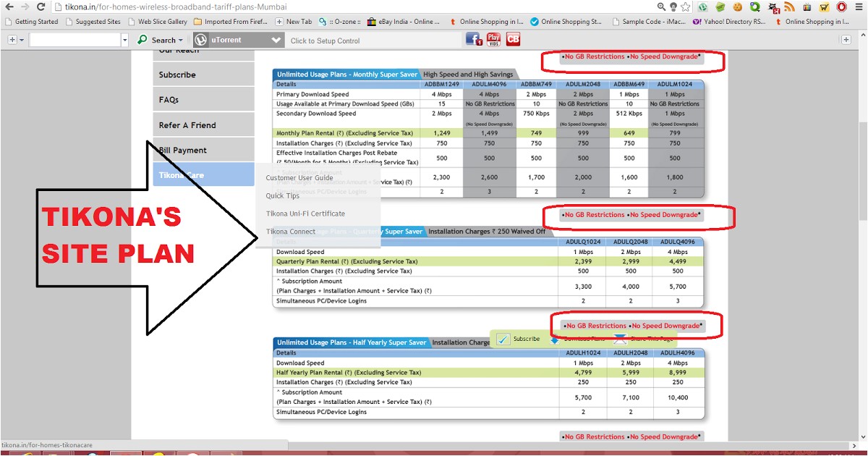Image resolution: width=868 pixels, height=456 pixels.
Task: Click the browser reload button
Action: click(41, 7)
